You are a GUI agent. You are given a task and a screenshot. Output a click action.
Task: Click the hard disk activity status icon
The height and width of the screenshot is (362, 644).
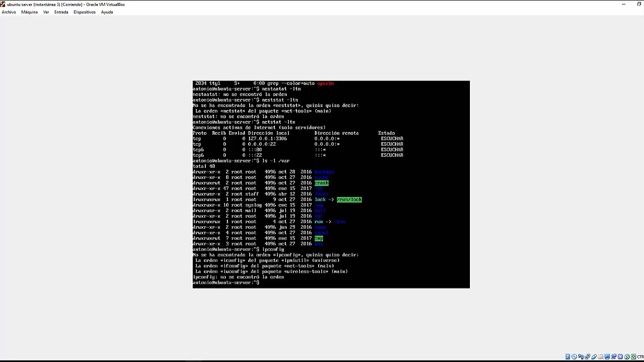click(568, 356)
